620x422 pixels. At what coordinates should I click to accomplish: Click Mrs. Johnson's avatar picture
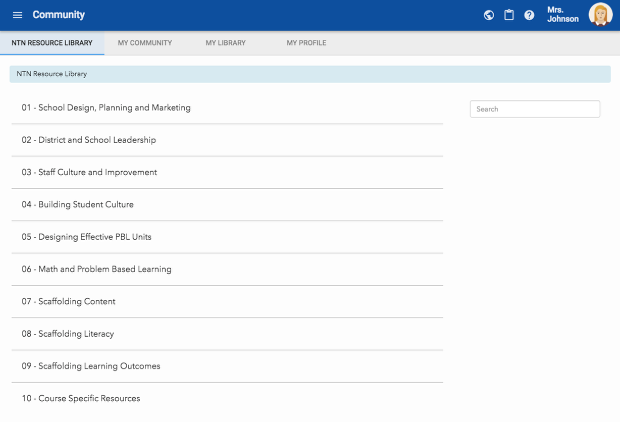pos(600,14)
